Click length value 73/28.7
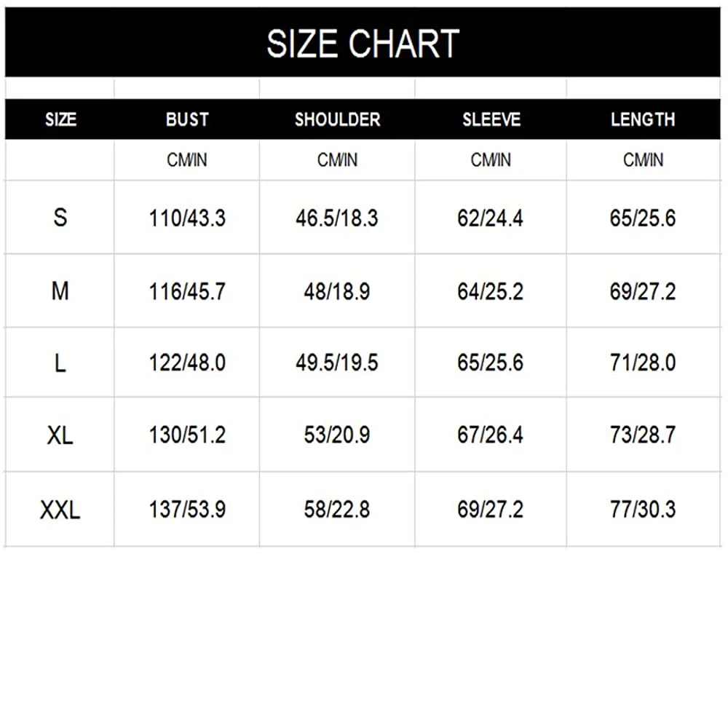The height and width of the screenshot is (728, 728). click(x=643, y=435)
